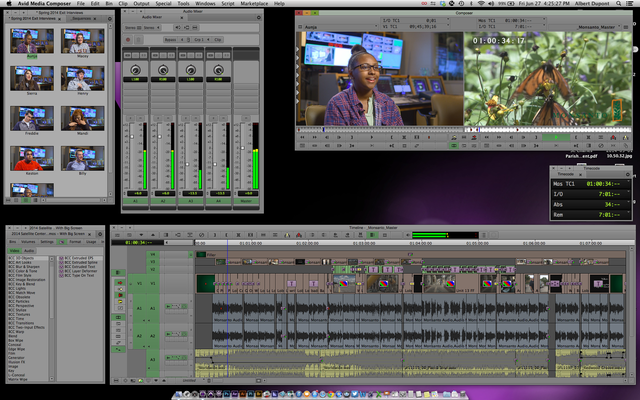Image resolution: width=640 pixels, height=400 pixels.
Task: Click the Quick Transition icon in Composer
Action: click(x=588, y=146)
